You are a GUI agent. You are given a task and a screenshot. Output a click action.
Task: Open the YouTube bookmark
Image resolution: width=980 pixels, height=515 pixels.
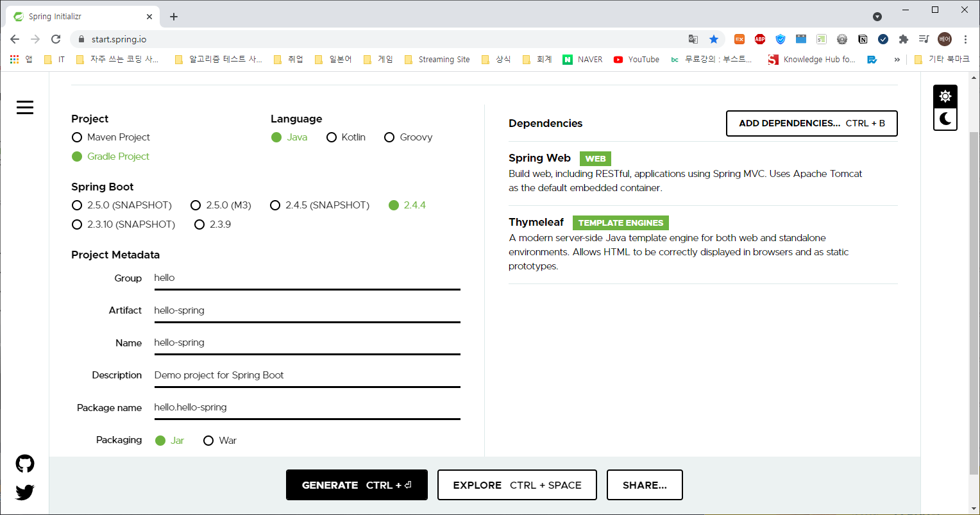click(x=636, y=59)
